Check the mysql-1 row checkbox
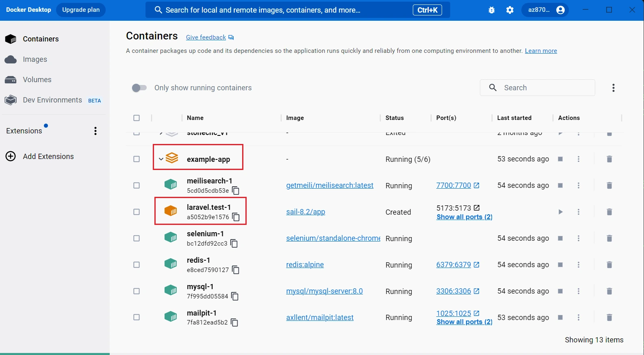Viewport: 644px width, 355px height. (137, 291)
